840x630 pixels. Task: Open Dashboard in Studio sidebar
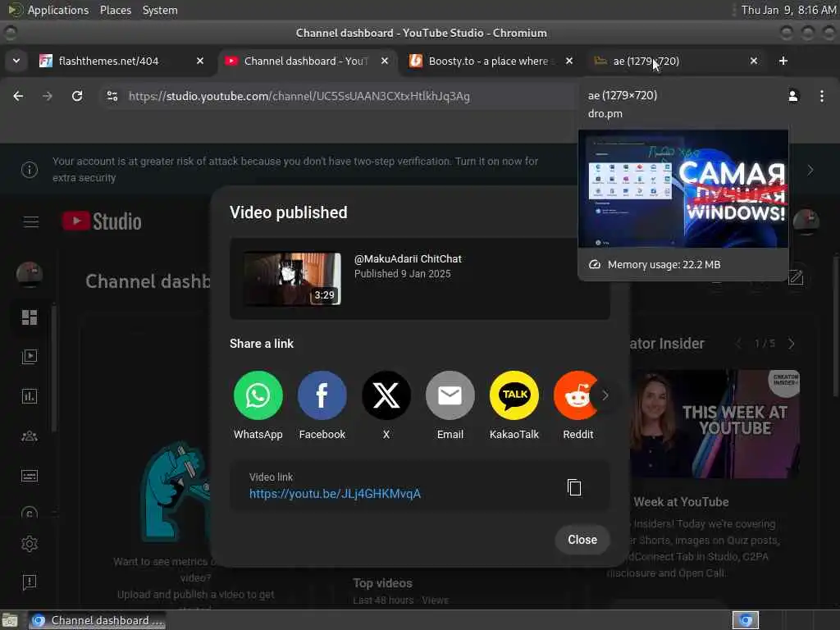[30, 317]
